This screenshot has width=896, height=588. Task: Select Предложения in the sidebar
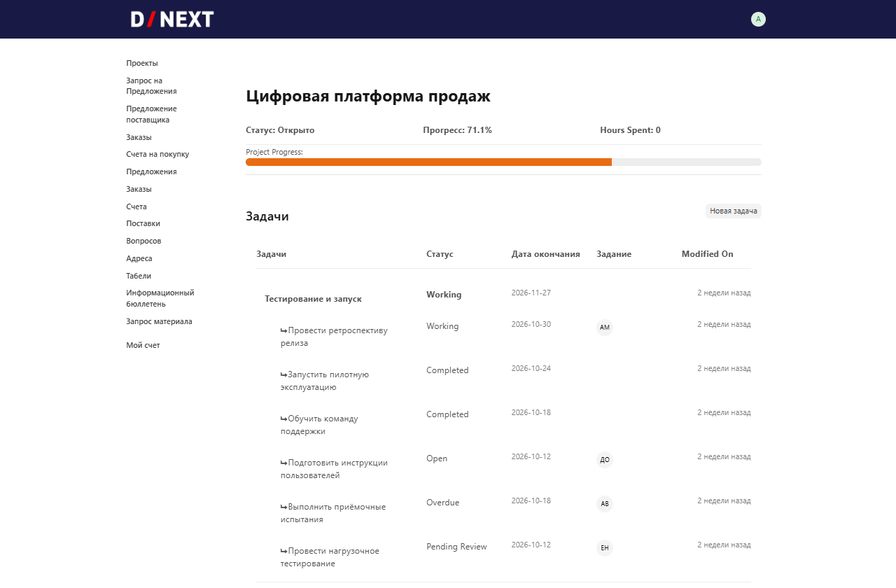tap(151, 171)
